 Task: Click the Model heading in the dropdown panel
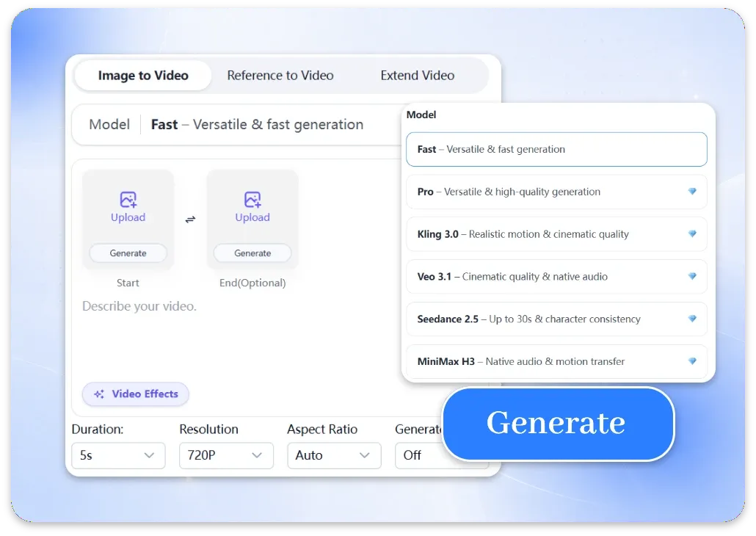point(421,115)
